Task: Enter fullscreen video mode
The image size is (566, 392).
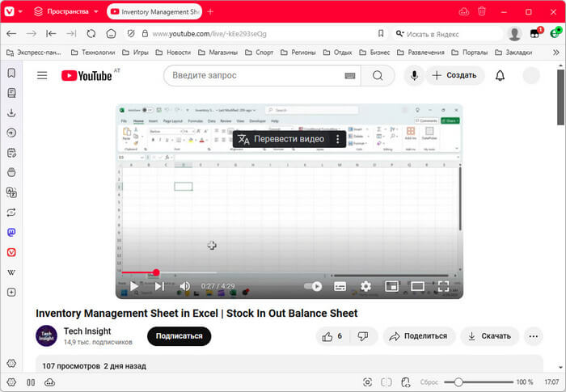Action: coord(443,286)
